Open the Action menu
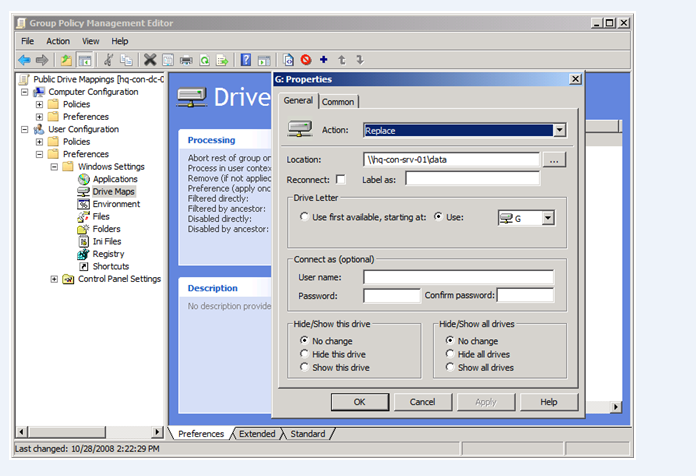Image resolution: width=696 pixels, height=476 pixels. (x=58, y=41)
